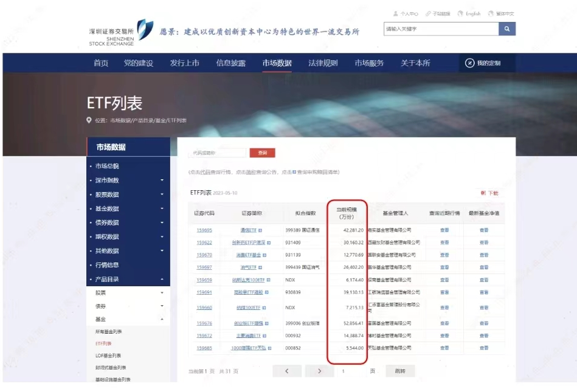
Task: Click the next page arrow in pagination
Action: click(319, 370)
